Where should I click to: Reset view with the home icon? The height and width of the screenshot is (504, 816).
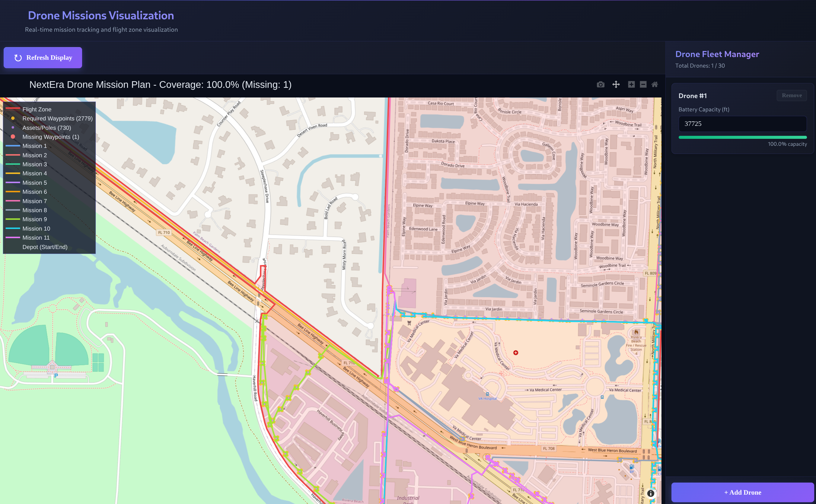655,85
